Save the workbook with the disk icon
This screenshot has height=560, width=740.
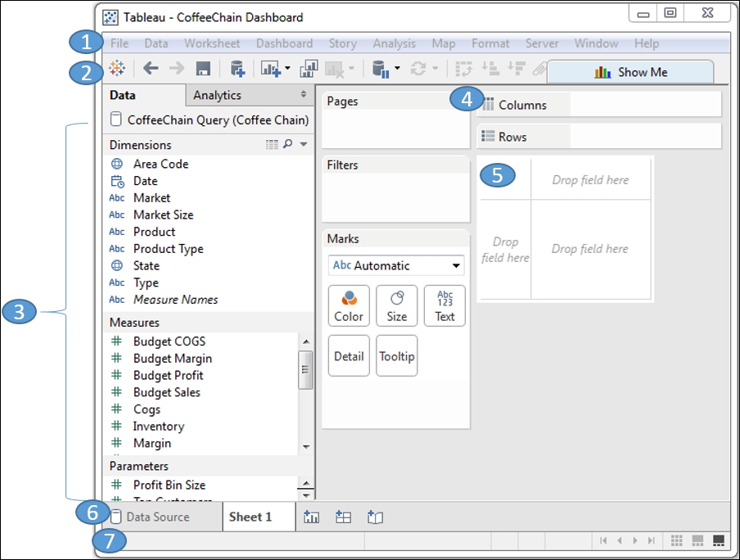click(x=203, y=69)
